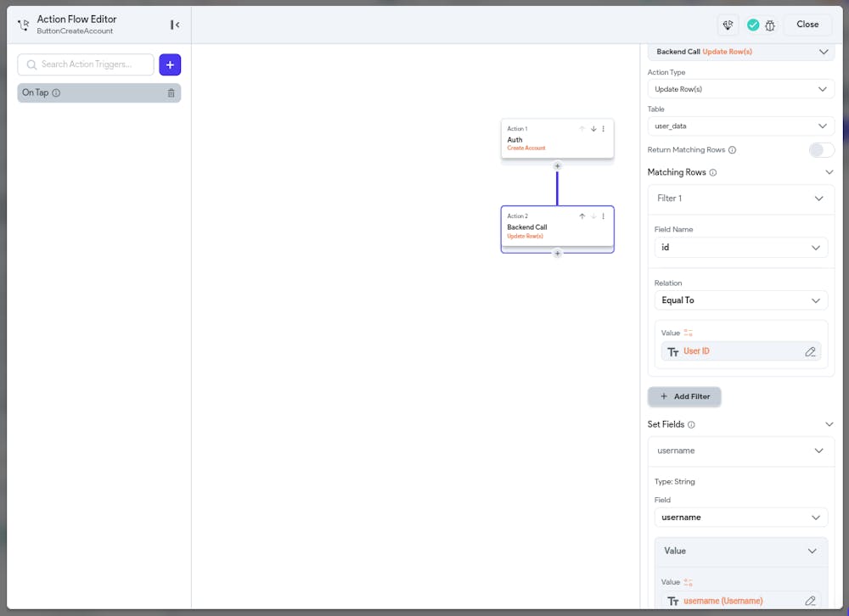Open the Field Name id dropdown
The image size is (849, 616).
tap(740, 248)
